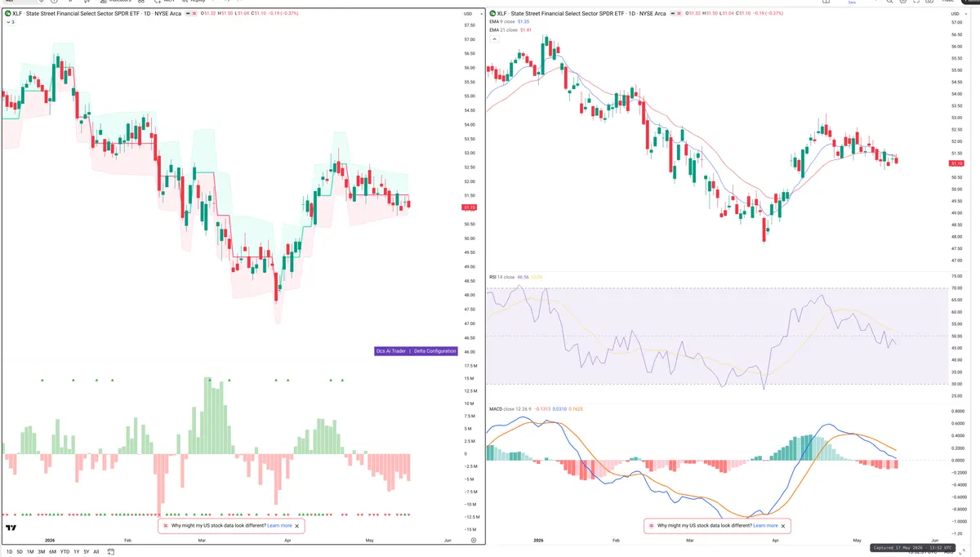The width and height of the screenshot is (980, 557).
Task: Click the May label on right chart time axis
Action: (x=857, y=540)
